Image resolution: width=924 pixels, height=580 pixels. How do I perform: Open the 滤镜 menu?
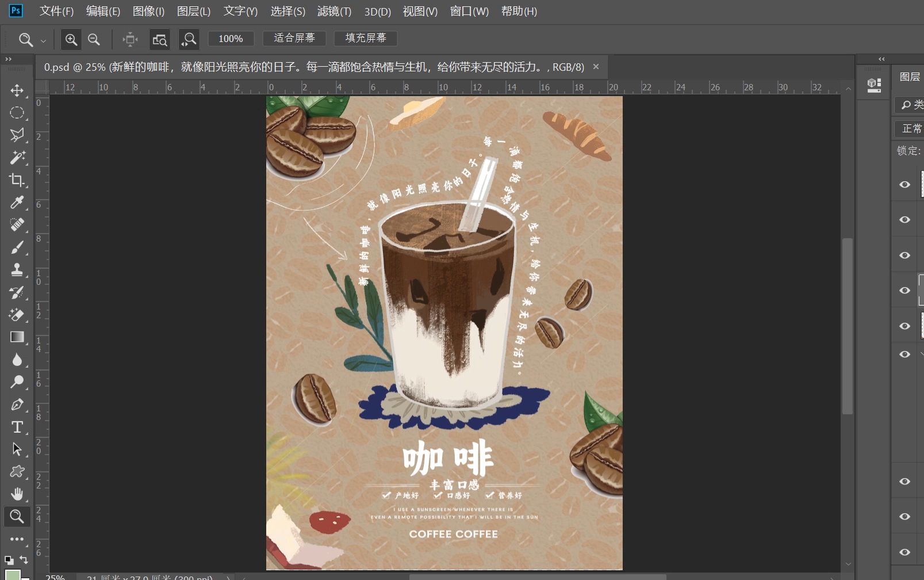point(332,12)
